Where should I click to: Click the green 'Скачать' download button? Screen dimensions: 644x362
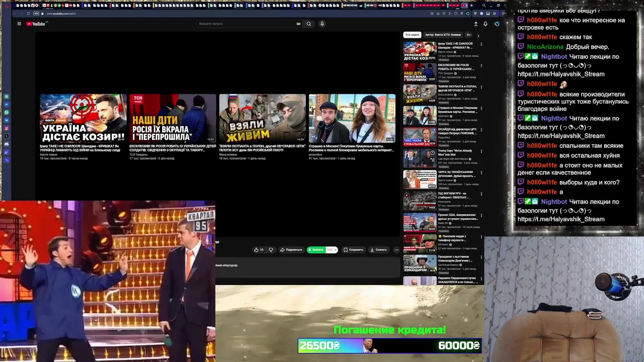point(316,250)
